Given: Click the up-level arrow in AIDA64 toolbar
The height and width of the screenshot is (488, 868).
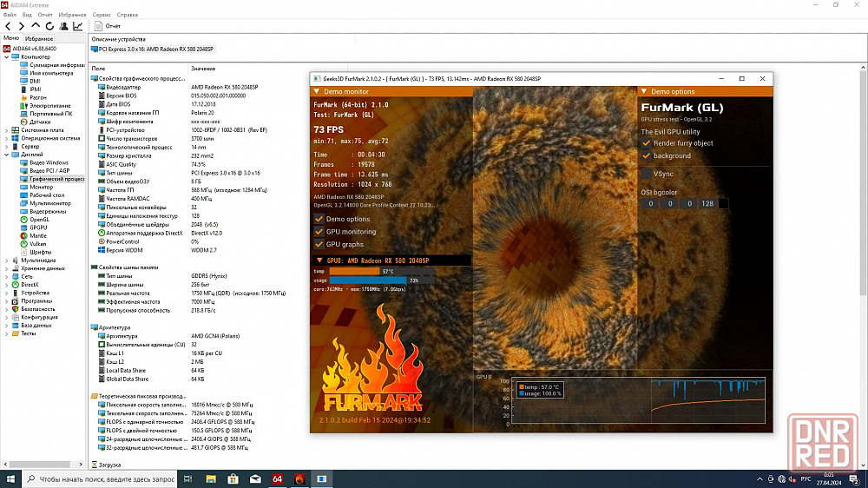Looking at the screenshot, I should click(36, 25).
